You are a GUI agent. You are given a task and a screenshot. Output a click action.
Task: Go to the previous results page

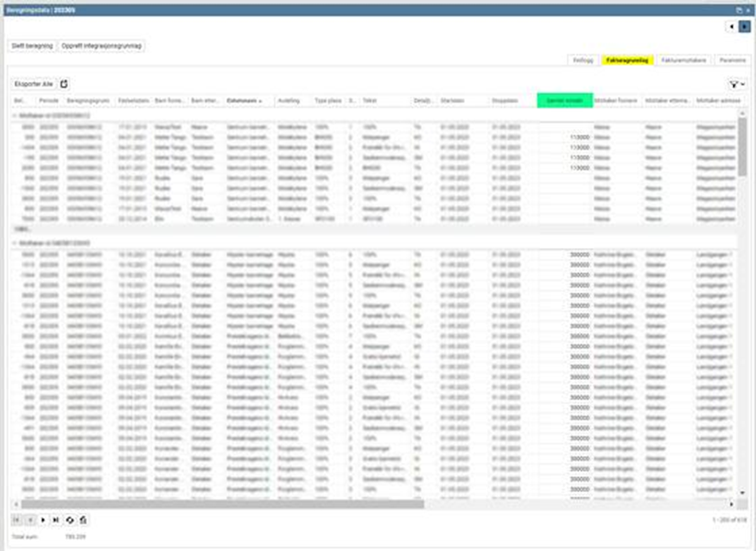tap(29, 520)
